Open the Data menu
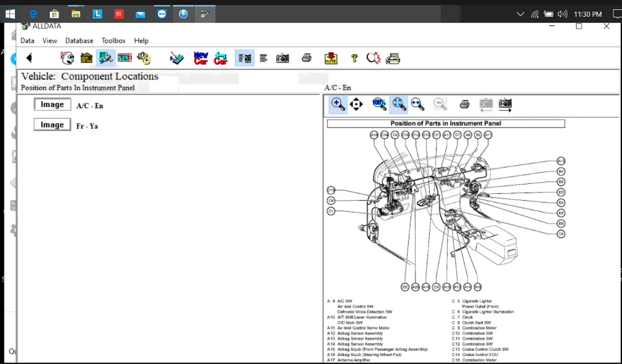 (27, 40)
